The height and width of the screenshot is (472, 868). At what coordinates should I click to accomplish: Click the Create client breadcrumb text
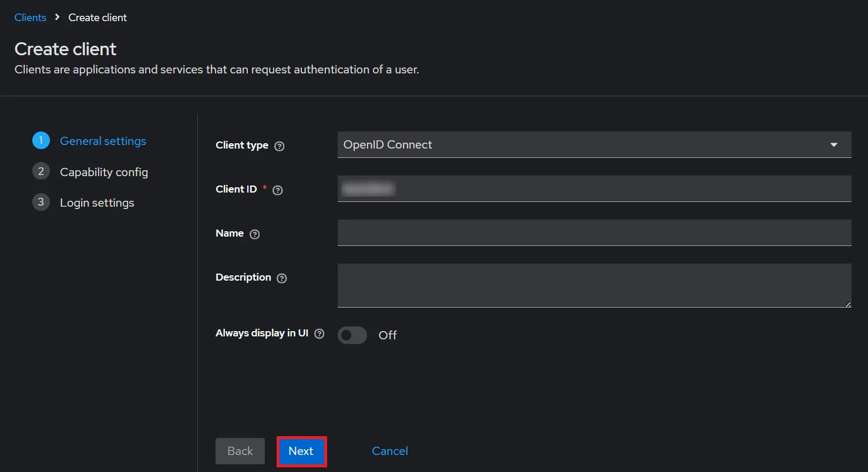[x=97, y=18]
